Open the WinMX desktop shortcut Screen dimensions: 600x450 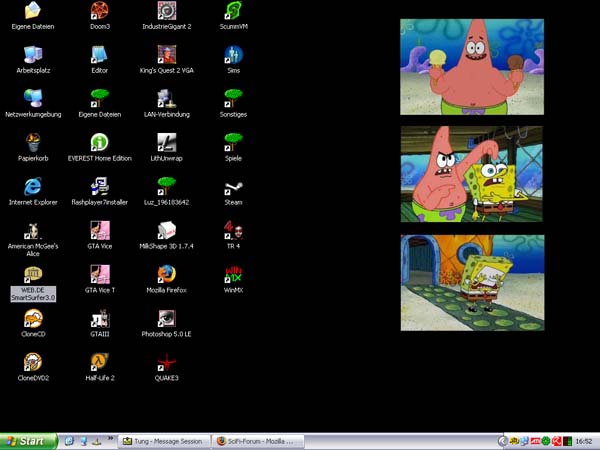click(x=233, y=274)
